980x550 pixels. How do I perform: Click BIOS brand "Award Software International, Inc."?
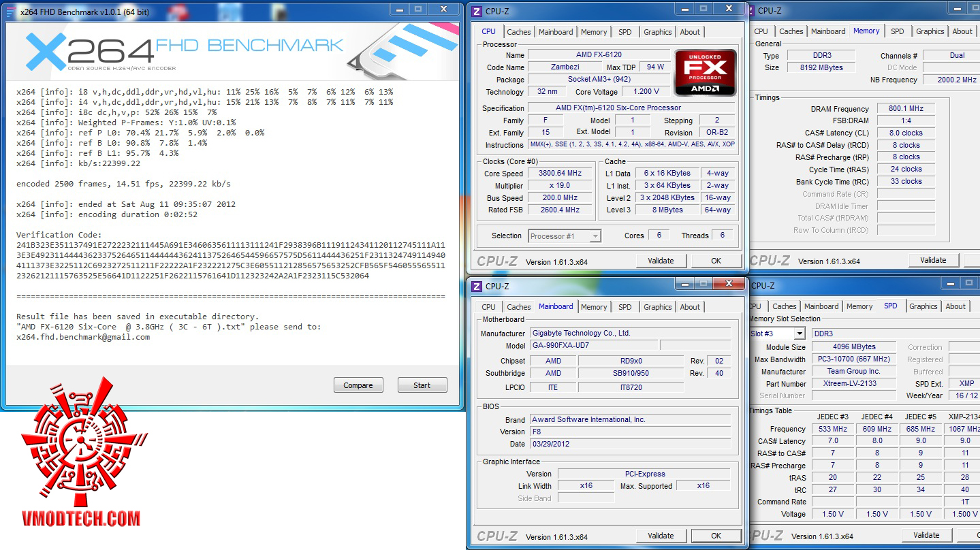(x=630, y=420)
